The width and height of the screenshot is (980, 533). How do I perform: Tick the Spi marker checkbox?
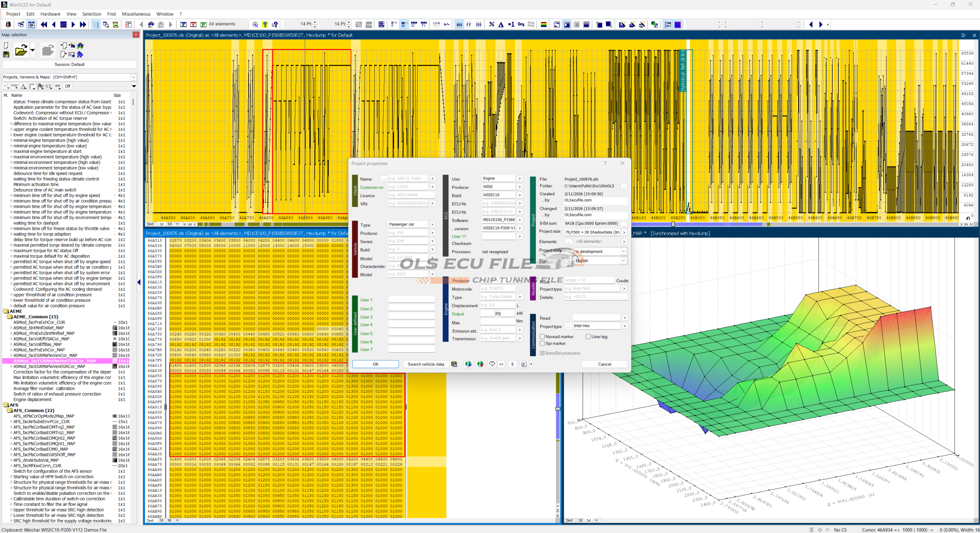[542, 343]
